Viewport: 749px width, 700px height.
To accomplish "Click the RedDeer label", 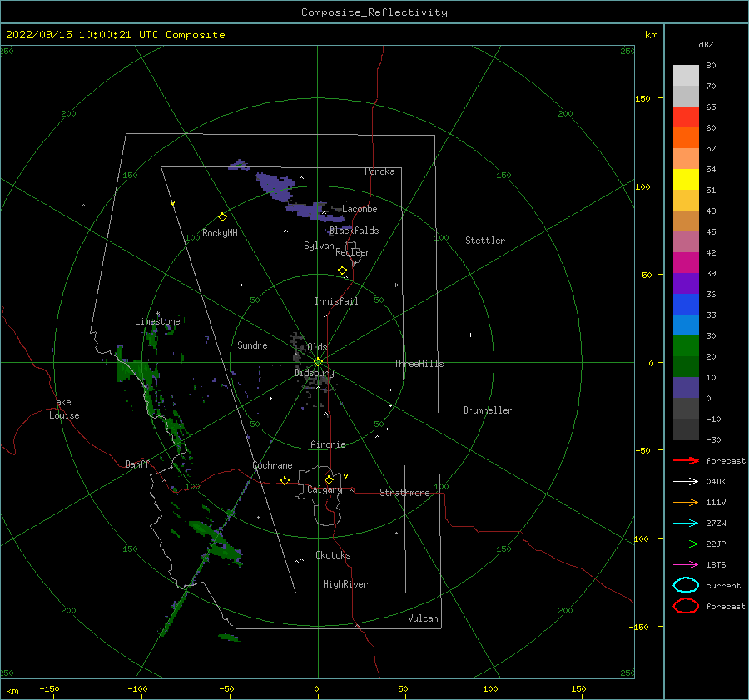I will [x=353, y=252].
